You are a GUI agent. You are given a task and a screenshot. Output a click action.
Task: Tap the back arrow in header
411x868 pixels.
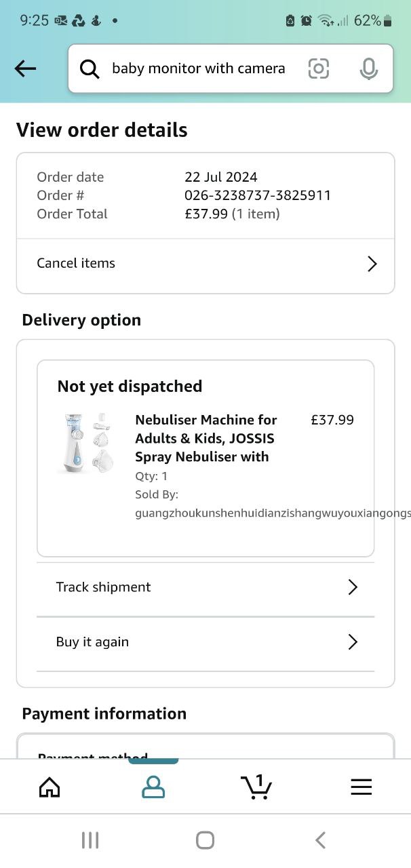pos(25,68)
